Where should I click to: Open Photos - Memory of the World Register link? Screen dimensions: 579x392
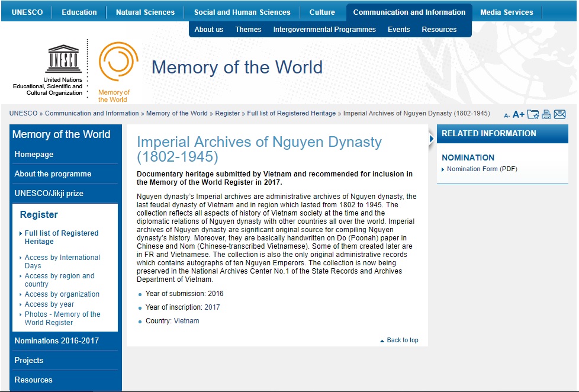coord(62,319)
